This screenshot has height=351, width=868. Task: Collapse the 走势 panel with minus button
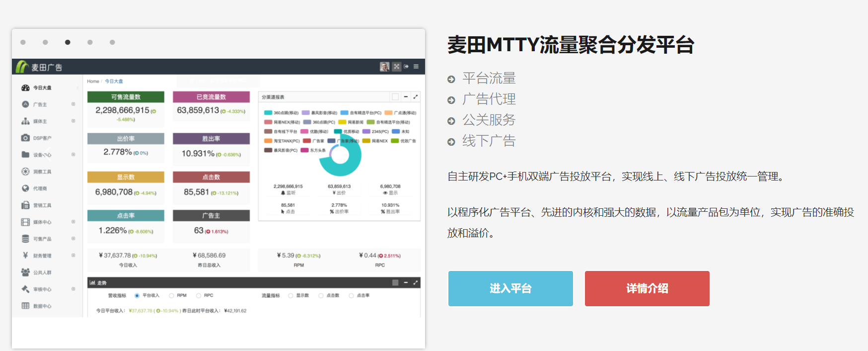[x=406, y=282]
